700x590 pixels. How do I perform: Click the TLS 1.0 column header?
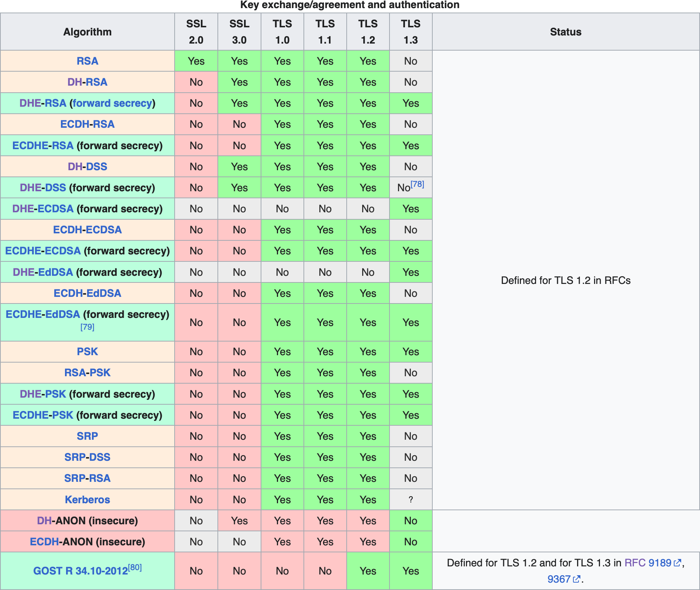coord(282,32)
